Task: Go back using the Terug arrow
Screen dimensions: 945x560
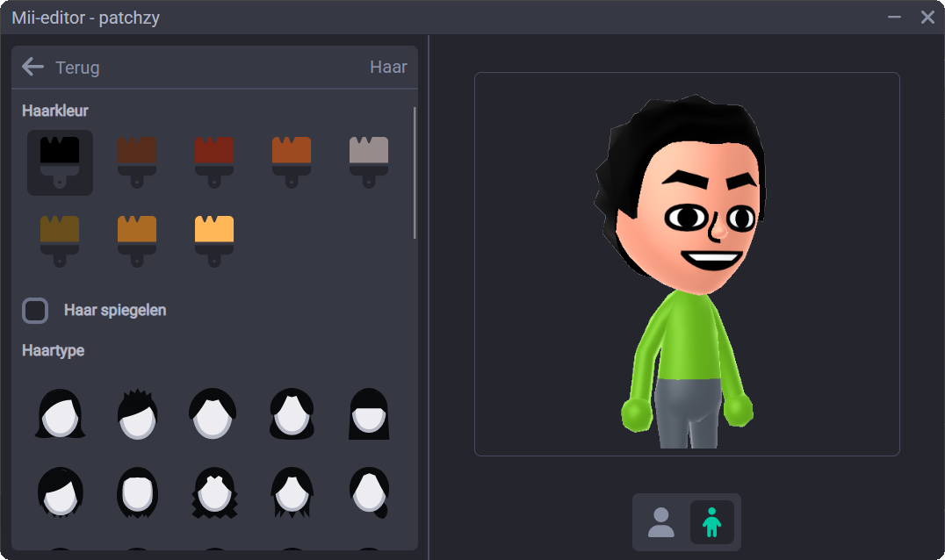Action: coord(32,67)
